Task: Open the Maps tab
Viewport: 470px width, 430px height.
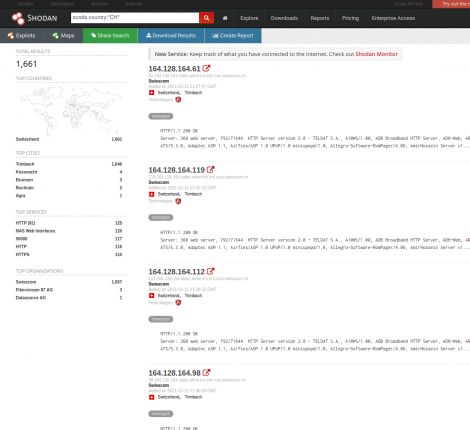Action: click(x=63, y=36)
